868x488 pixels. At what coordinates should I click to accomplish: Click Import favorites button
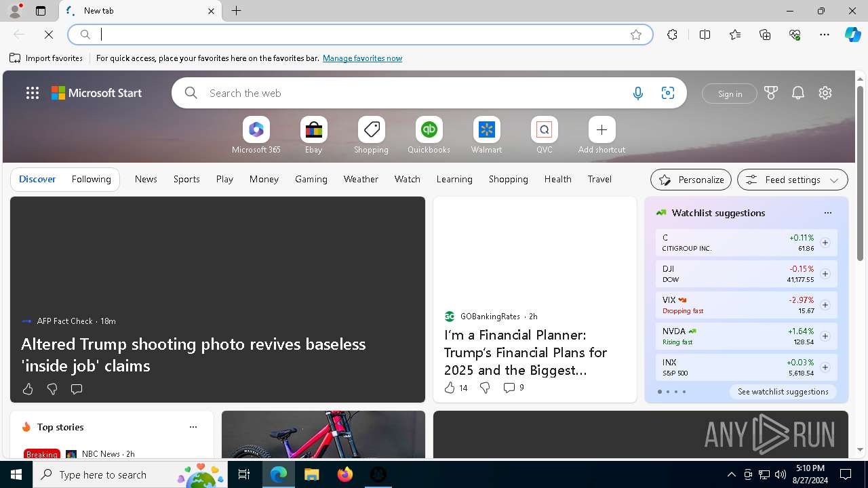point(46,58)
